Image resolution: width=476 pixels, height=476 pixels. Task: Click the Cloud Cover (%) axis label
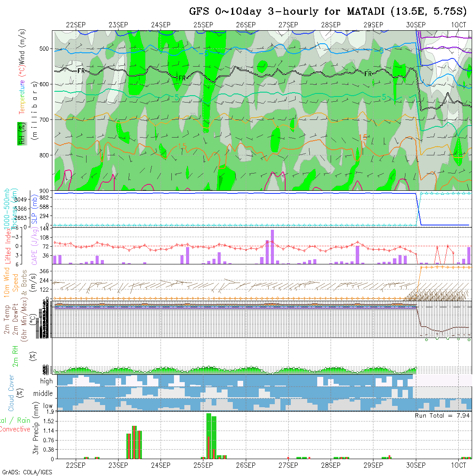pyautogui.click(x=11, y=393)
